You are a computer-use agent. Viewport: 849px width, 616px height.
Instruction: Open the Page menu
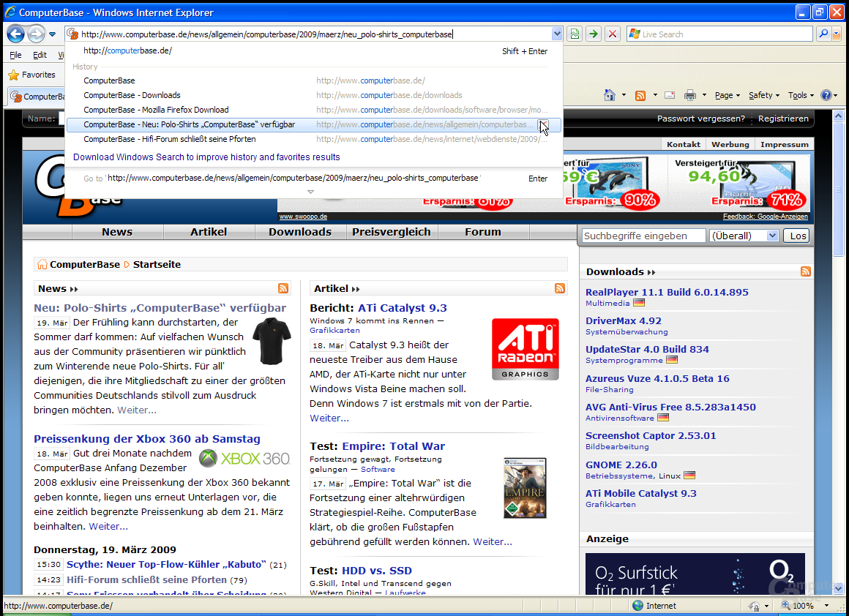[x=728, y=95]
